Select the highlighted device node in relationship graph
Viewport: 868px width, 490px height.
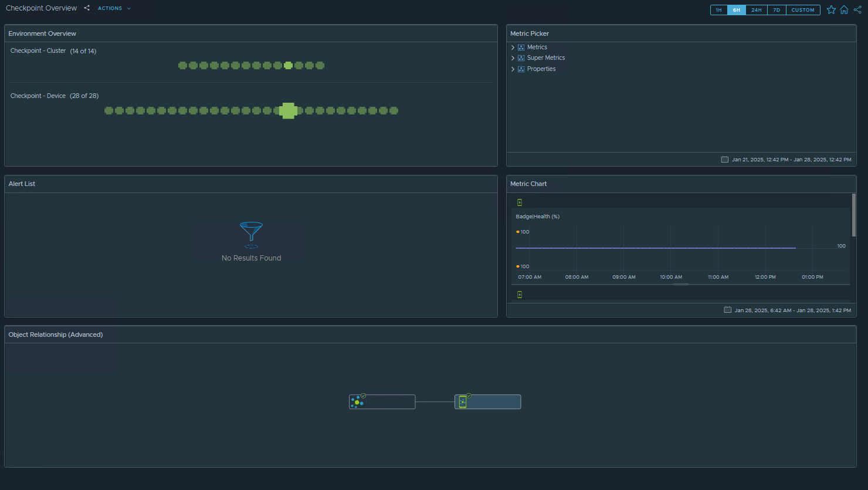tap(487, 402)
